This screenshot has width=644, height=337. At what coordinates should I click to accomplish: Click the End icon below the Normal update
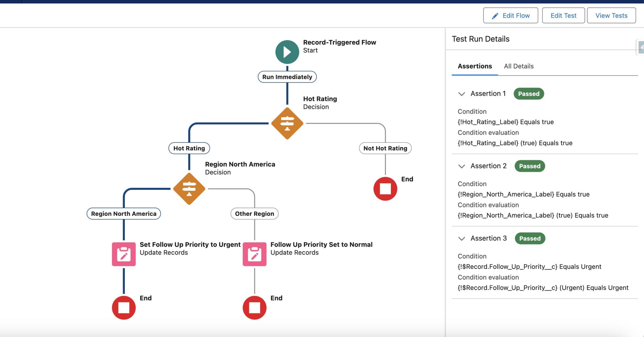[254, 308]
